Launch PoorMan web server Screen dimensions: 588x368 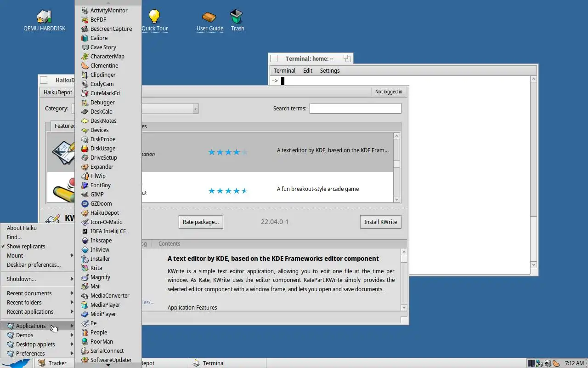[x=108, y=341]
